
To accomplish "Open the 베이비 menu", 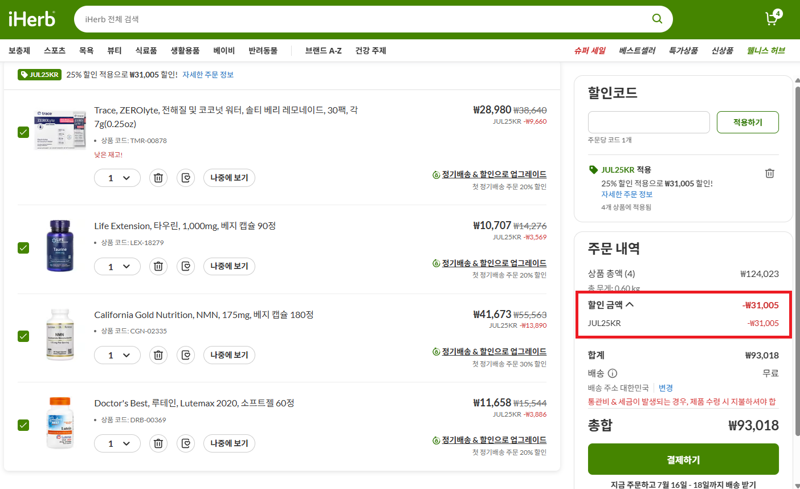I will pyautogui.click(x=224, y=51).
